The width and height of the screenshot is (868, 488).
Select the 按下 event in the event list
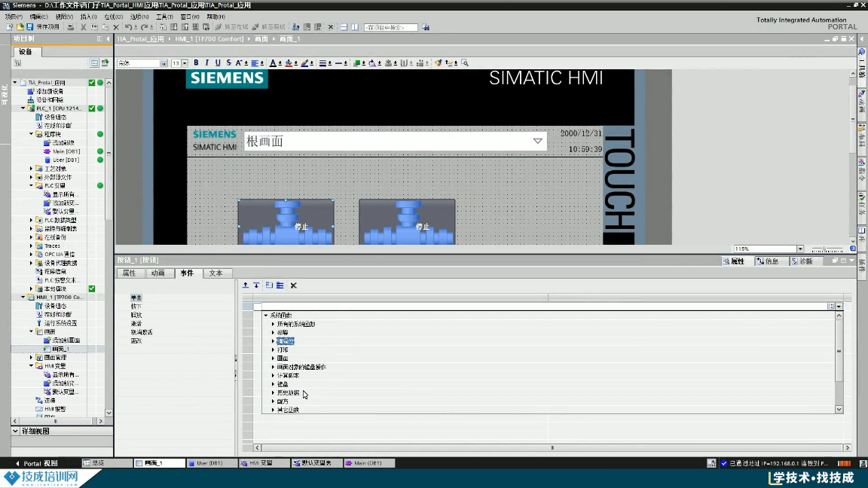(x=136, y=307)
